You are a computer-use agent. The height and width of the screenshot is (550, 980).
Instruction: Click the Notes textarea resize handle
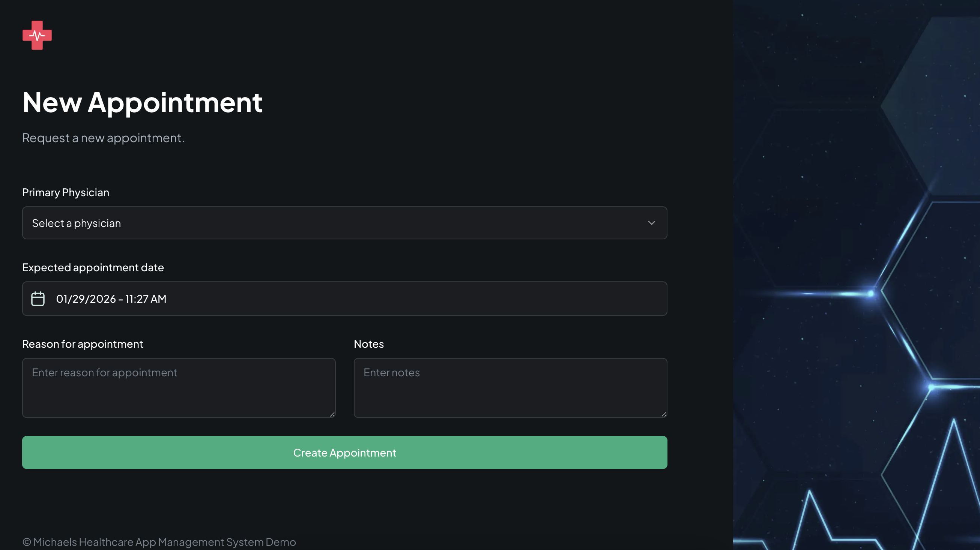[664, 414]
